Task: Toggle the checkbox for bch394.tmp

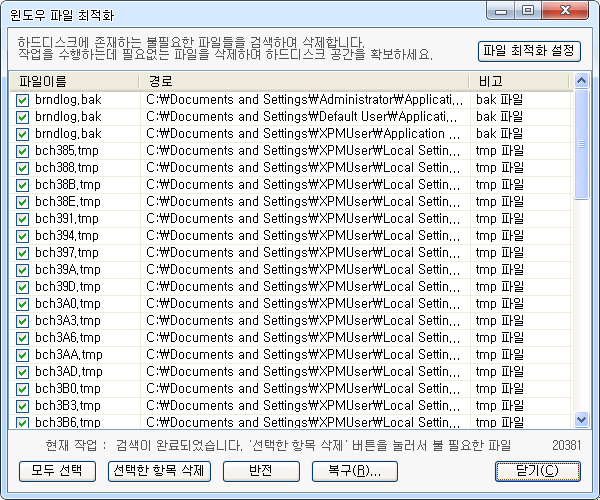Action: click(x=23, y=236)
